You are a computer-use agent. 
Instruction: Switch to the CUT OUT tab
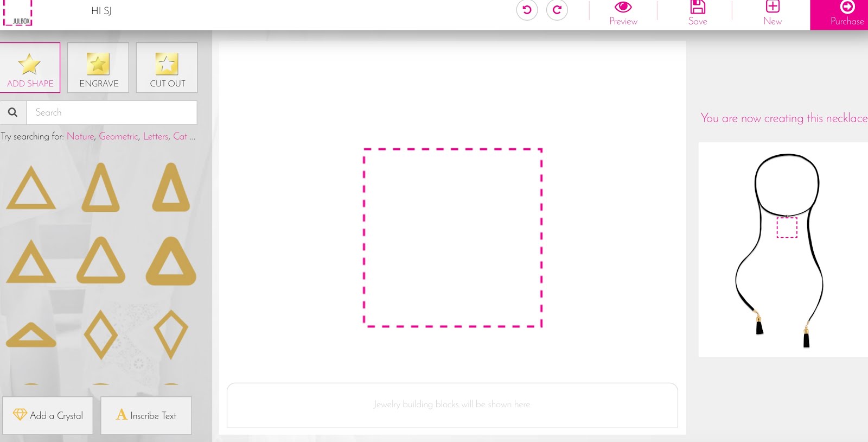pos(167,68)
